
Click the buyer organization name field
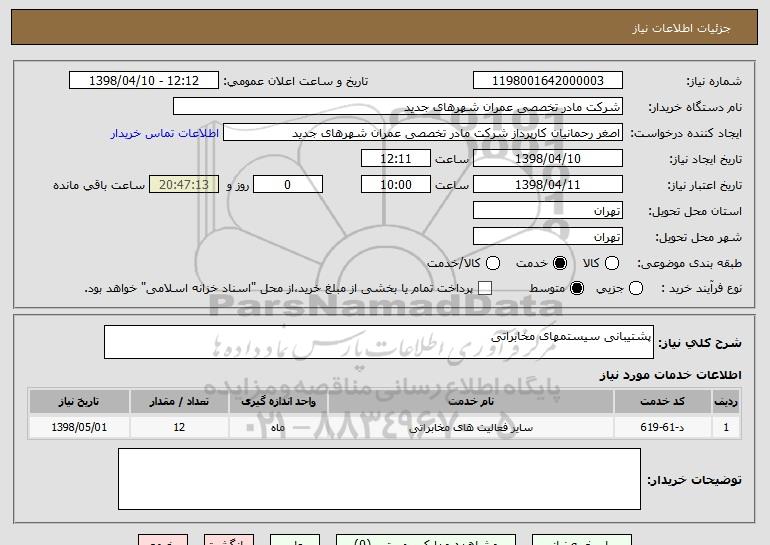(x=398, y=107)
